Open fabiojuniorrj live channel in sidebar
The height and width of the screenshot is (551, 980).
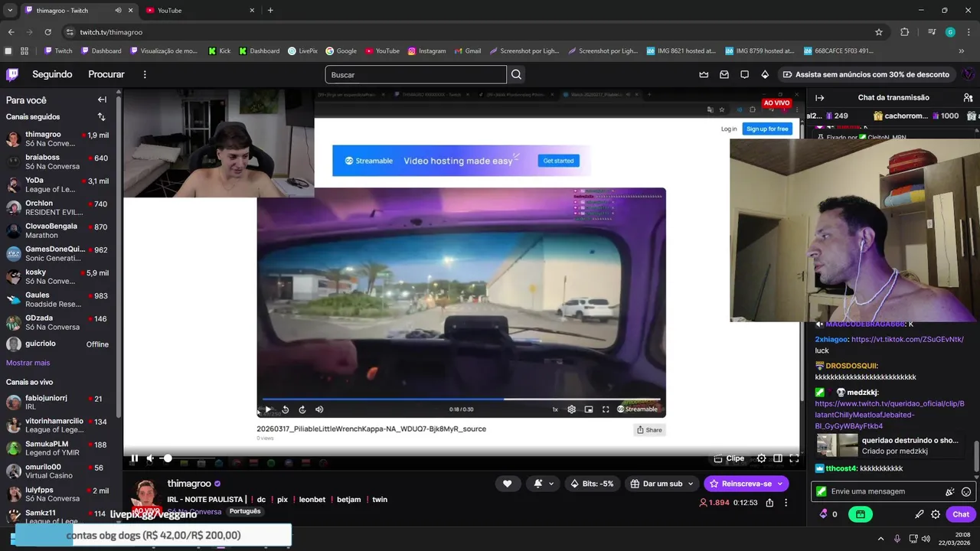tap(59, 403)
